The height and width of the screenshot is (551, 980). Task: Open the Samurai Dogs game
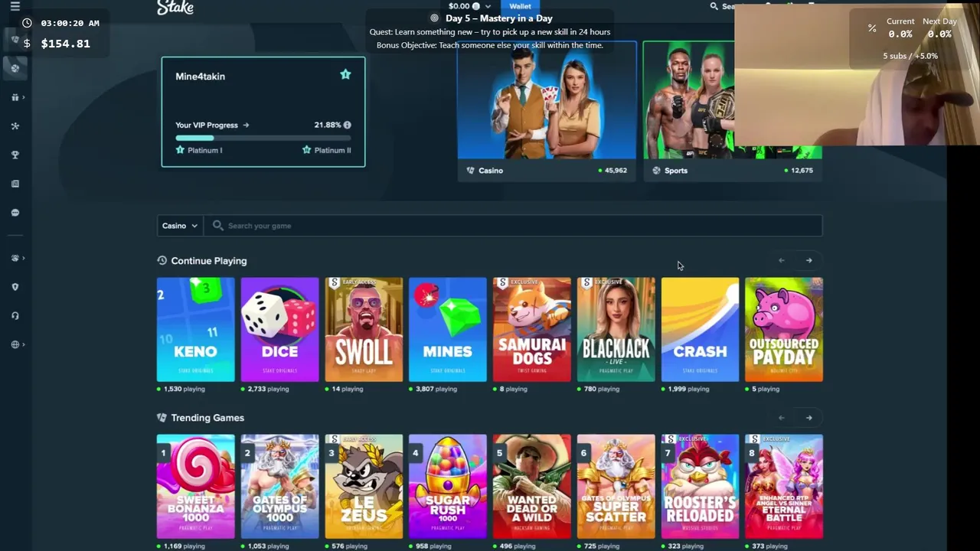click(532, 329)
